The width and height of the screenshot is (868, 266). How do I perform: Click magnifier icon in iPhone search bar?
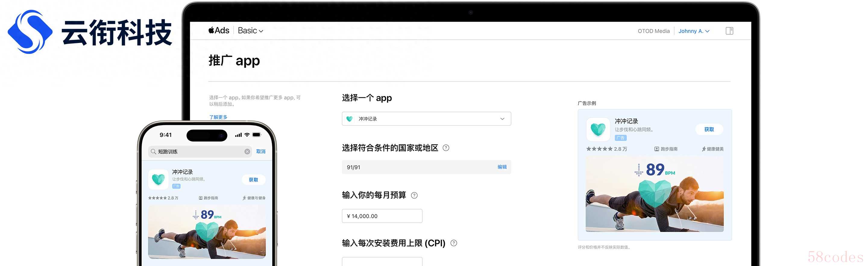153,152
